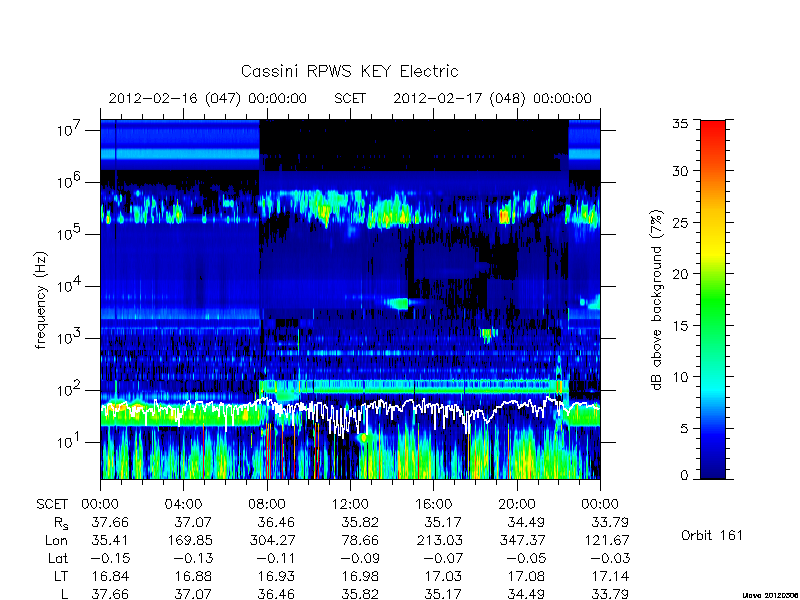
Task: Click the longitude value 78.66
Action: point(360,540)
